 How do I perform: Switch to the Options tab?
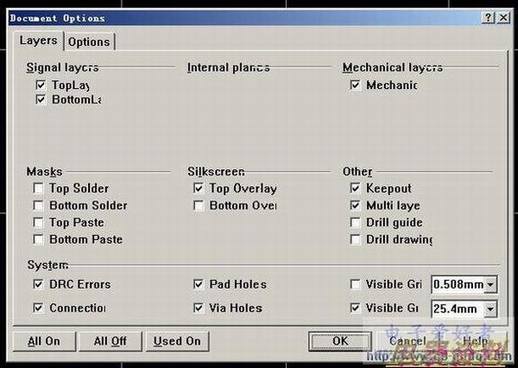click(89, 42)
